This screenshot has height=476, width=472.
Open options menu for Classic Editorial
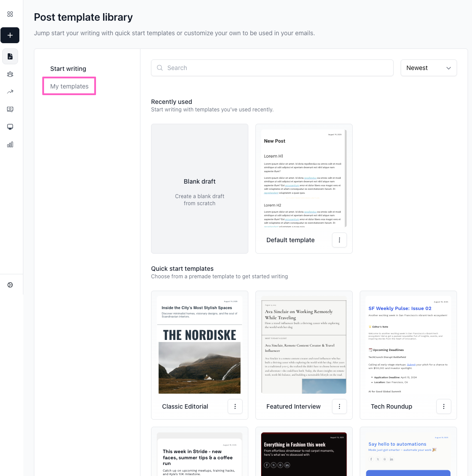coord(235,406)
